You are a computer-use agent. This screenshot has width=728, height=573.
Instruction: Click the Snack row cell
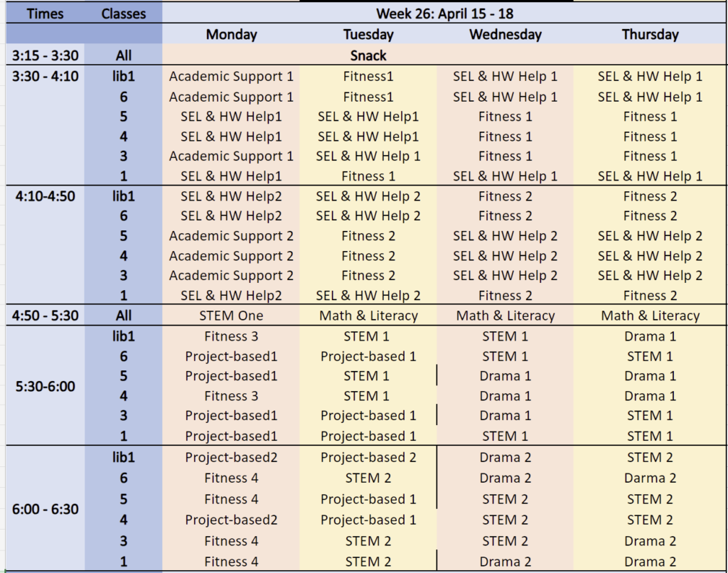click(444, 55)
